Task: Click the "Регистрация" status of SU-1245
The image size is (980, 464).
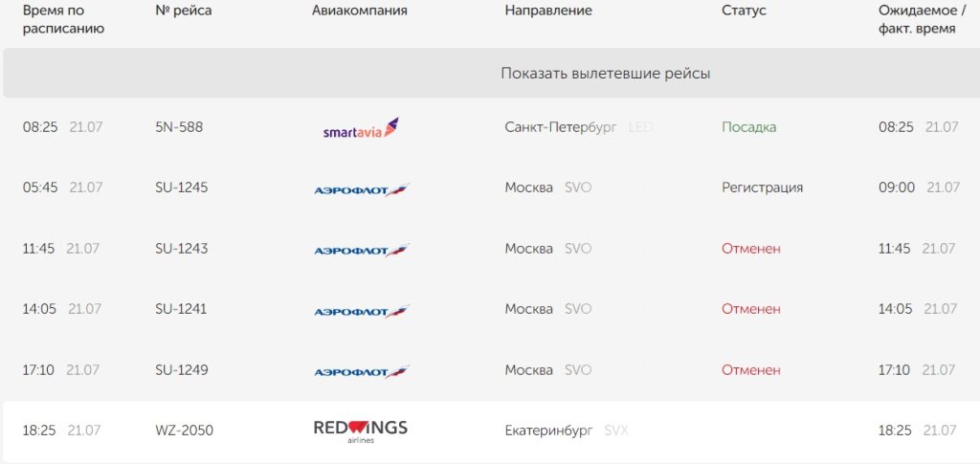Action: tap(762, 188)
